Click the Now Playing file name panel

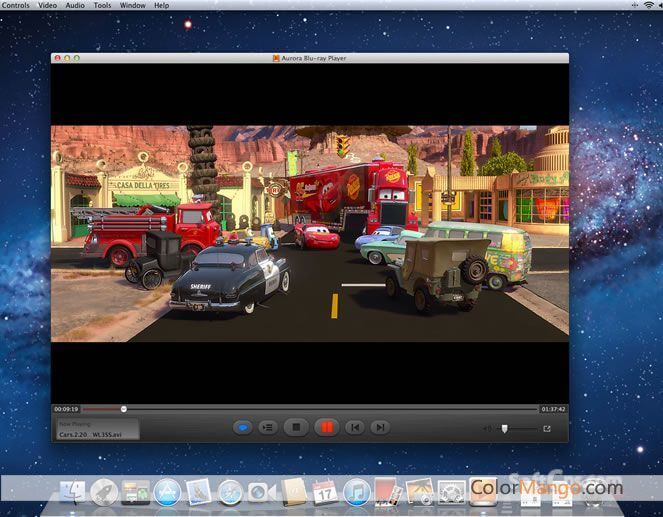pos(96,430)
